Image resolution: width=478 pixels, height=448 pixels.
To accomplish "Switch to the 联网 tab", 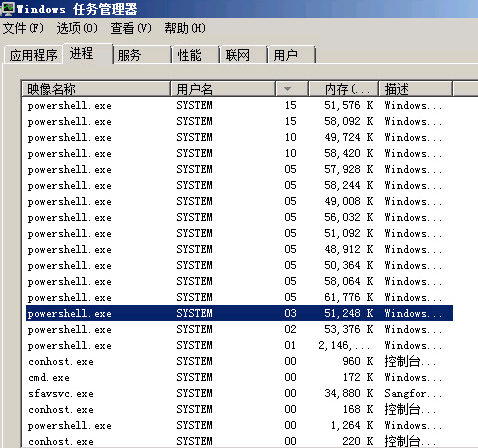I will click(x=244, y=55).
